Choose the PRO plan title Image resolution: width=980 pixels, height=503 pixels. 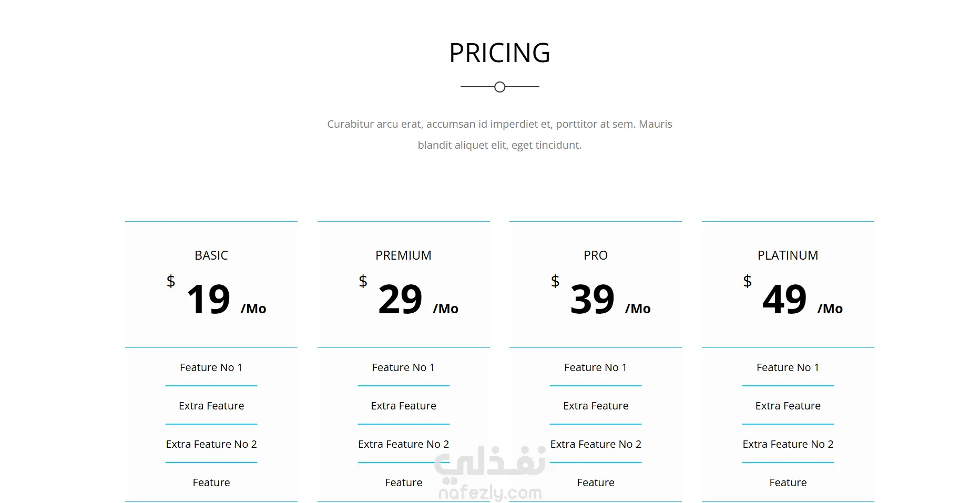595,255
